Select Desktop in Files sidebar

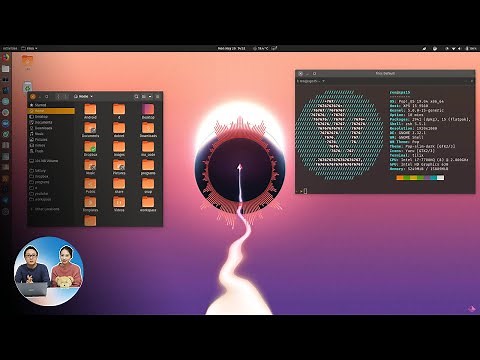51,117
